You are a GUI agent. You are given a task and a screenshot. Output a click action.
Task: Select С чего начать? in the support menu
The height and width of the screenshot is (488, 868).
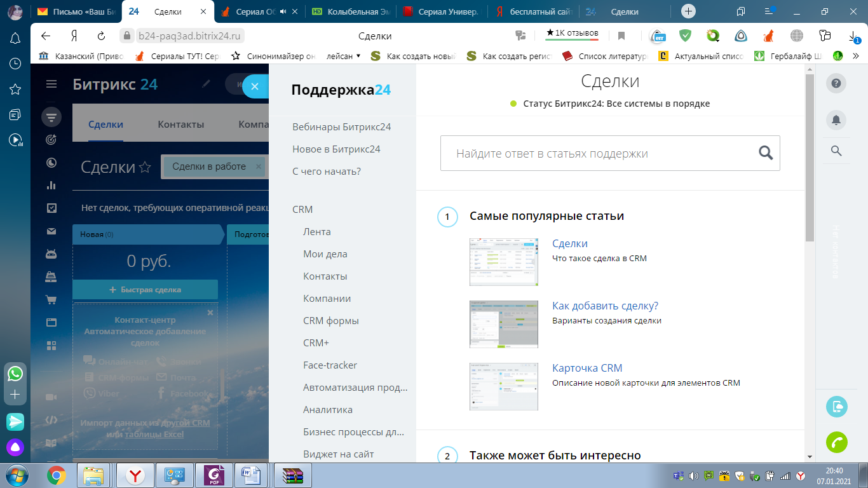point(327,172)
